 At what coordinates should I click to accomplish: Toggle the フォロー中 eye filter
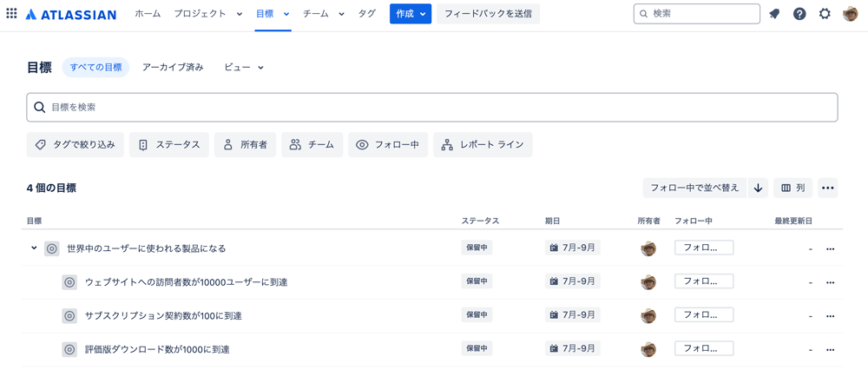tap(388, 144)
